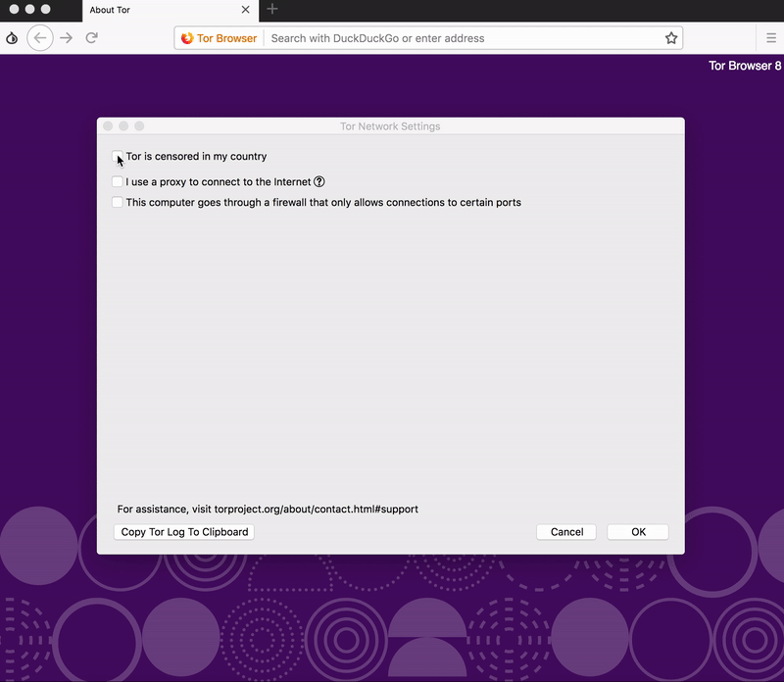Reload the current page
The width and height of the screenshot is (784, 682).
92,37
